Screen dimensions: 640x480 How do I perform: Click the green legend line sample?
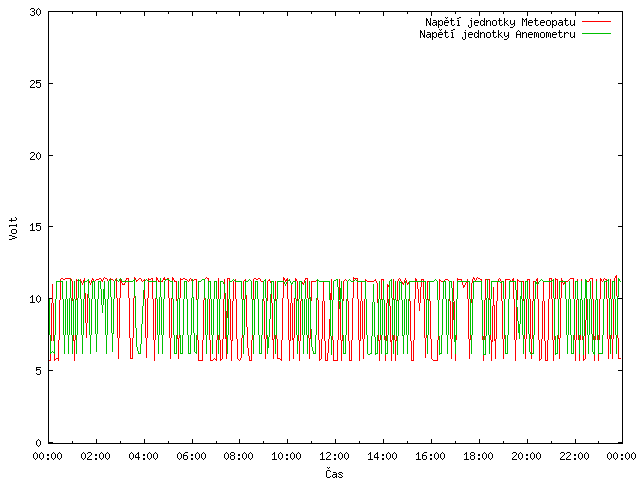[x=596, y=34]
